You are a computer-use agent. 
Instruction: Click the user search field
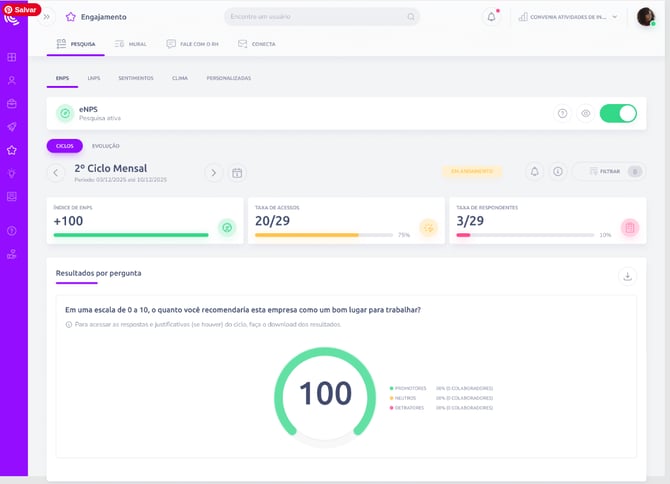coord(321,17)
